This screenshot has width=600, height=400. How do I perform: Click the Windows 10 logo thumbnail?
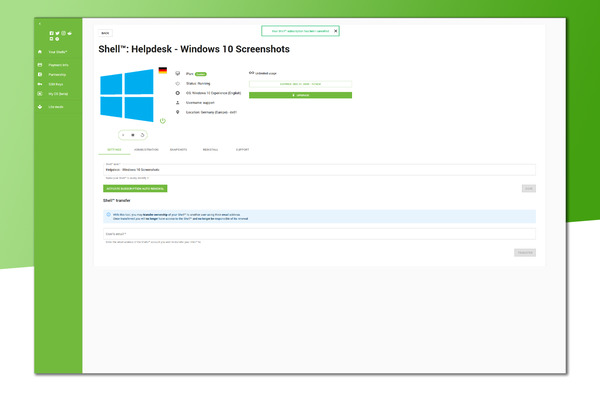126,96
